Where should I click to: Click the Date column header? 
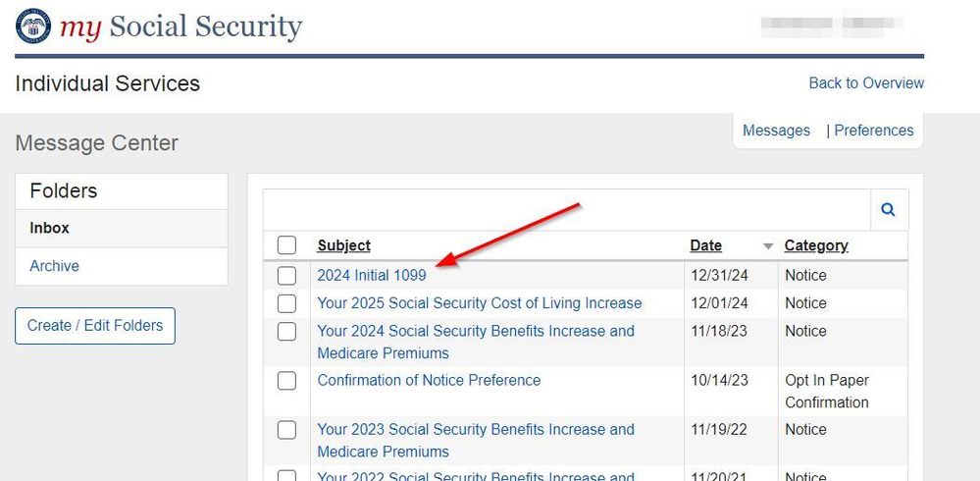point(705,245)
